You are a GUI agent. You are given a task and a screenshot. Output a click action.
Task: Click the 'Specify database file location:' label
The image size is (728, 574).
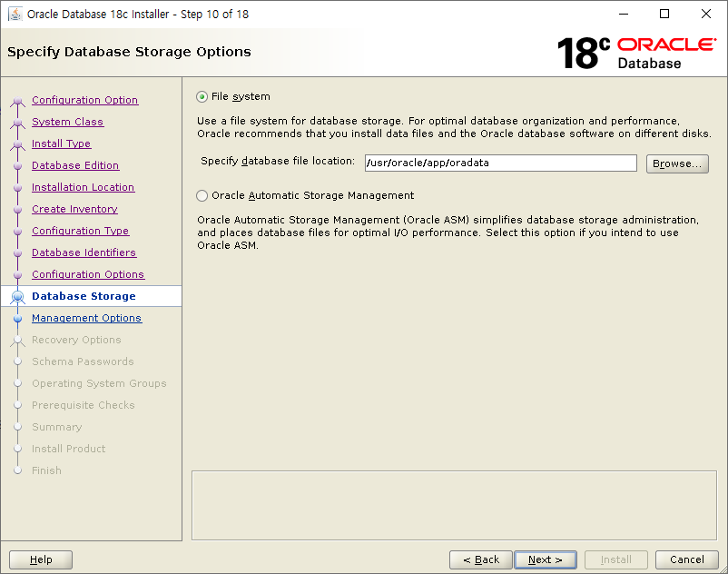278,161
